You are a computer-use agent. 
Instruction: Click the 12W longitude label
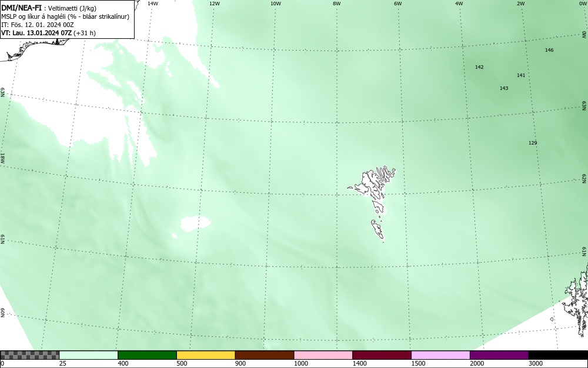pos(214,4)
